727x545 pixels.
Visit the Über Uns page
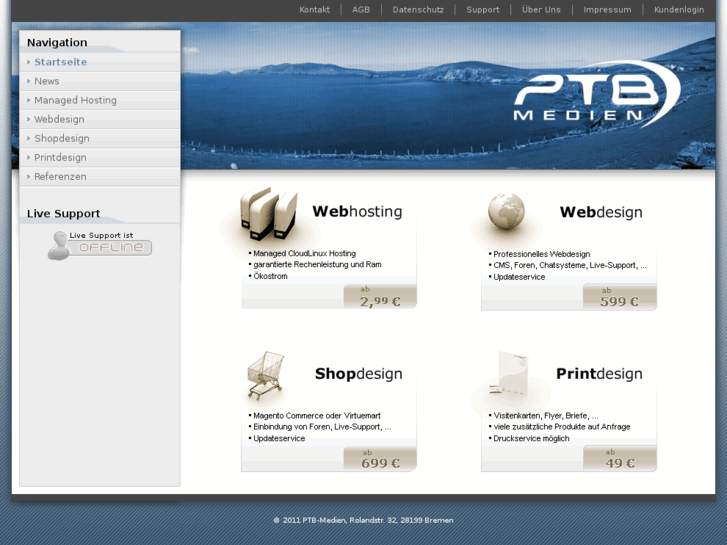[541, 10]
